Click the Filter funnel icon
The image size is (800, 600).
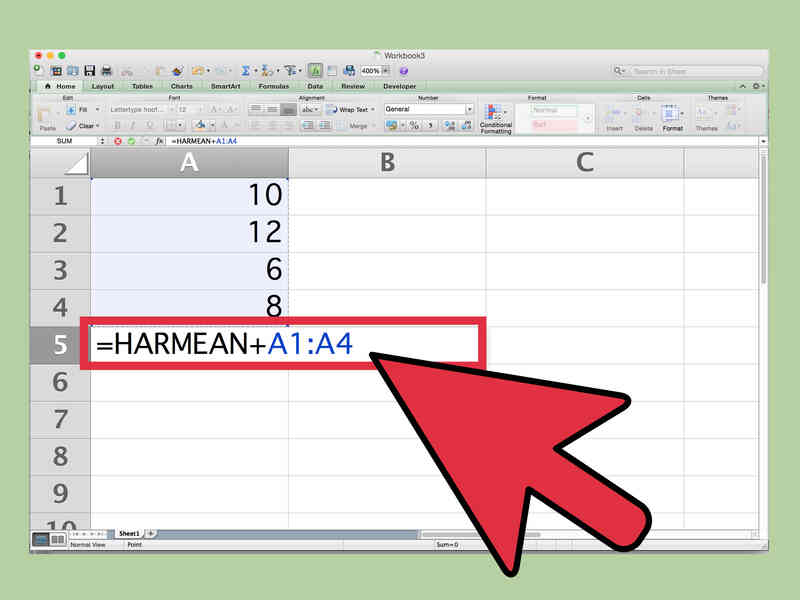pos(290,71)
